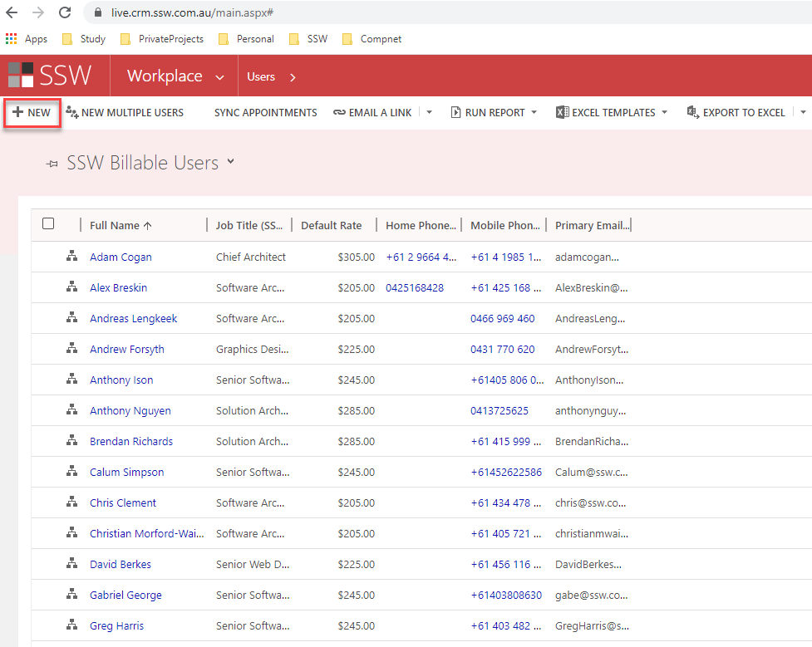Click the New user button
This screenshot has height=647, width=812.
coord(32,112)
